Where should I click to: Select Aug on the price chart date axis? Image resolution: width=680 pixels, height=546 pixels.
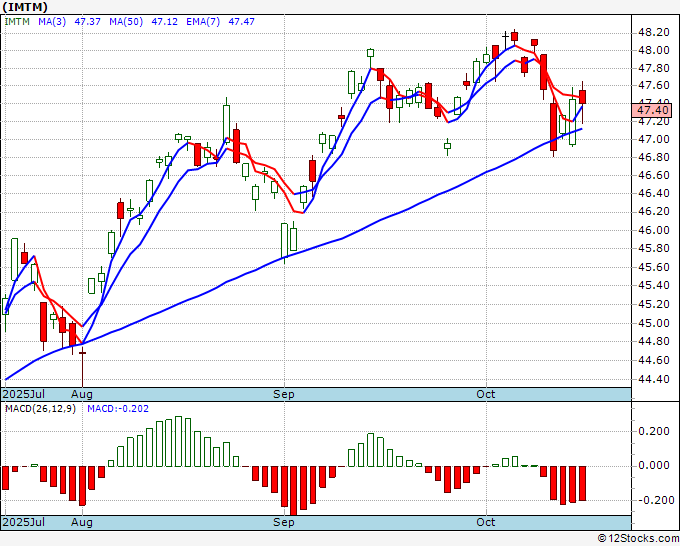pyautogui.click(x=82, y=394)
